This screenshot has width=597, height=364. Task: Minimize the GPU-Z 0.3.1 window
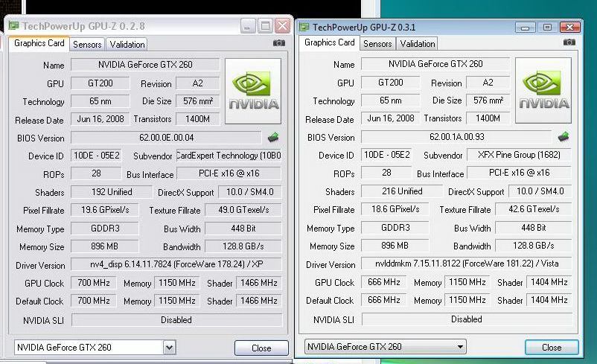tap(525, 27)
